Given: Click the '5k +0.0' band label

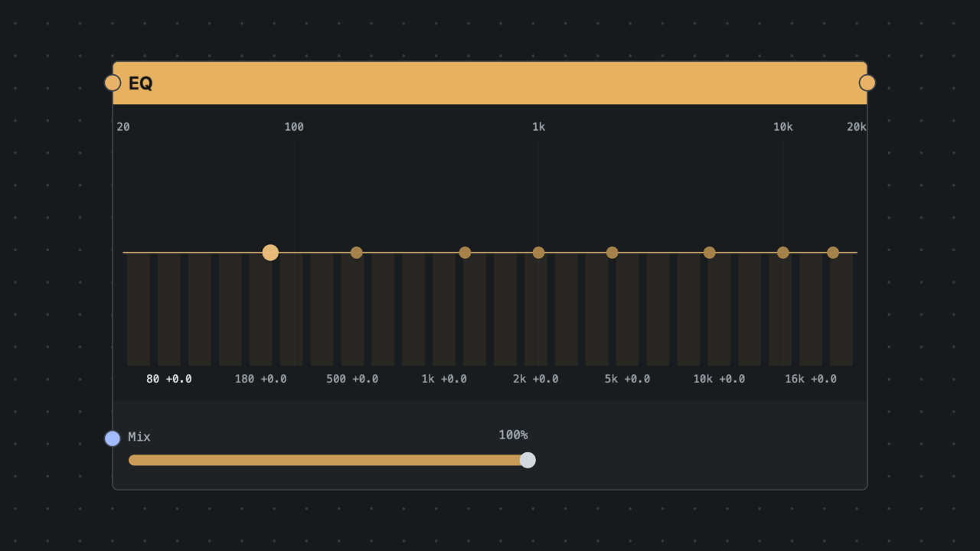Looking at the screenshot, I should (627, 379).
